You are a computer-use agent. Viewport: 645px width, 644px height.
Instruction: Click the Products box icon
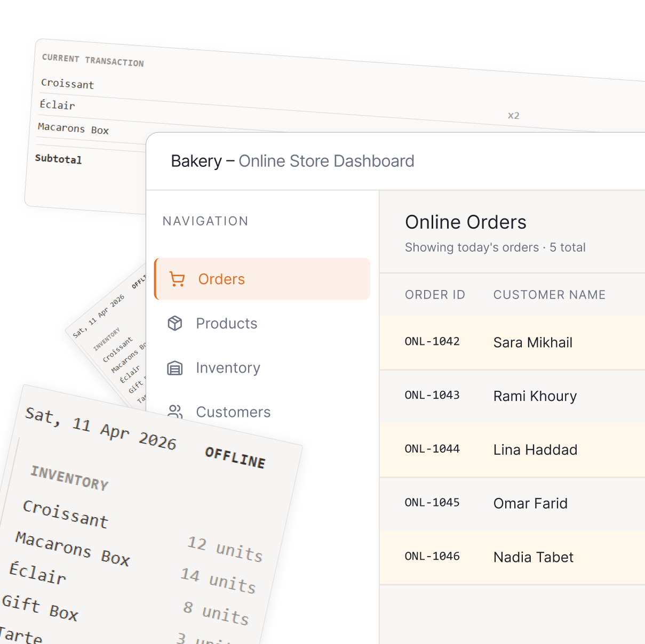(x=175, y=324)
